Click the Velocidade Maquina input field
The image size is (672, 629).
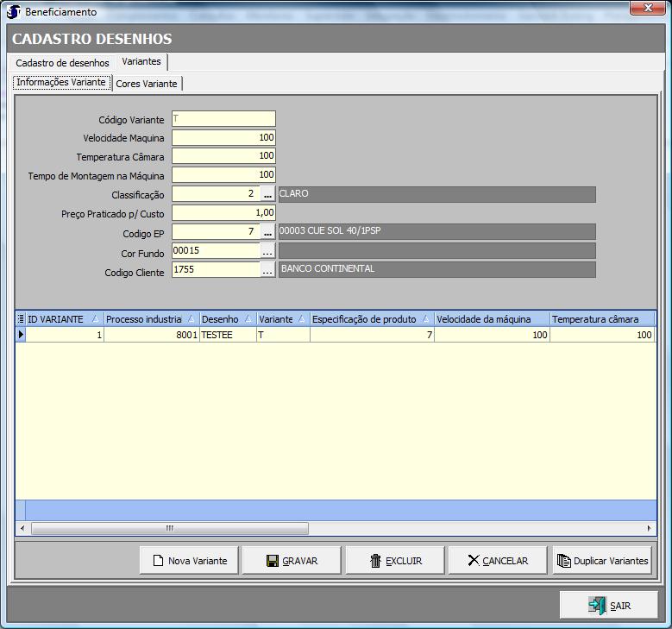tap(223, 137)
